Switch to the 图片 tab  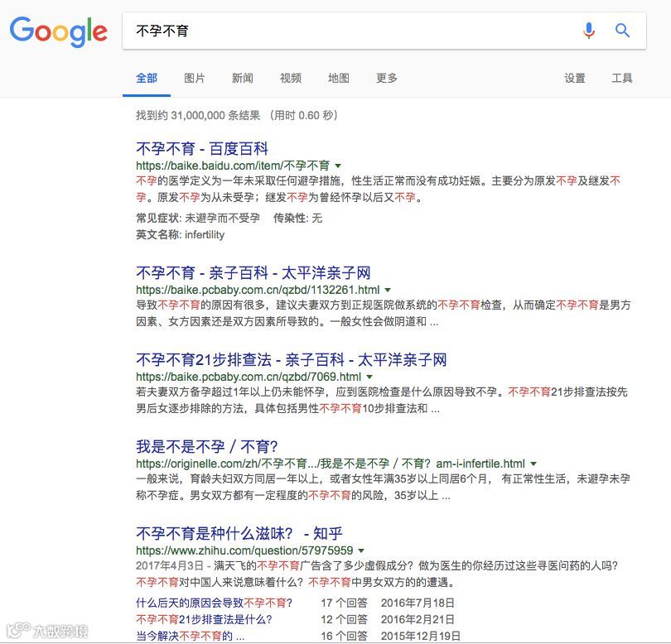click(195, 79)
